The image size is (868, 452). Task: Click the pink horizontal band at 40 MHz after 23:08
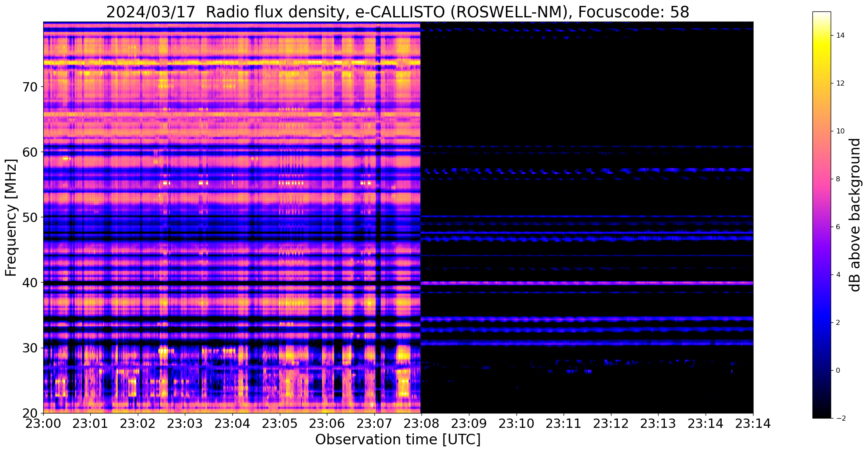click(x=587, y=283)
